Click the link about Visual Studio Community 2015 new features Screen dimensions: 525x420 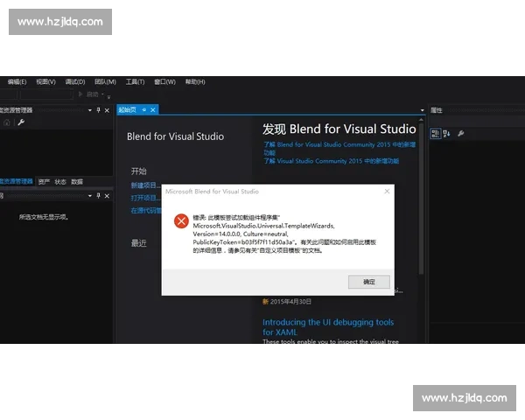point(331,161)
